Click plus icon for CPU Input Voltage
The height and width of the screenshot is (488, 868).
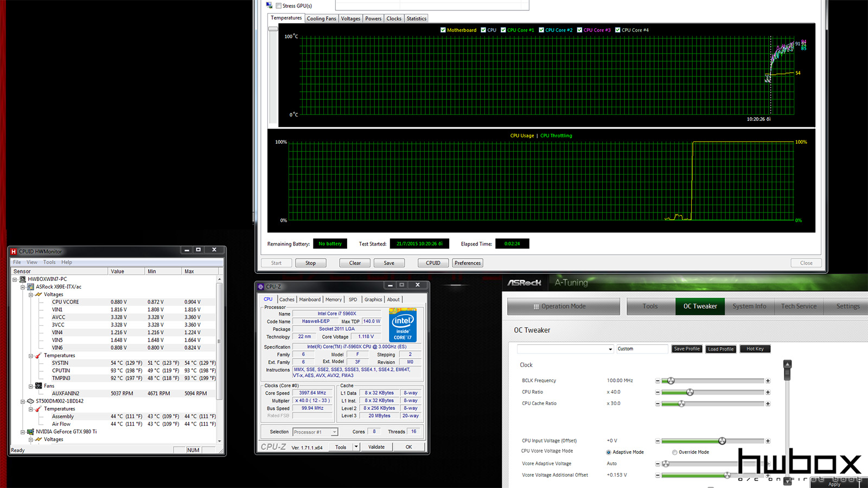tap(768, 441)
